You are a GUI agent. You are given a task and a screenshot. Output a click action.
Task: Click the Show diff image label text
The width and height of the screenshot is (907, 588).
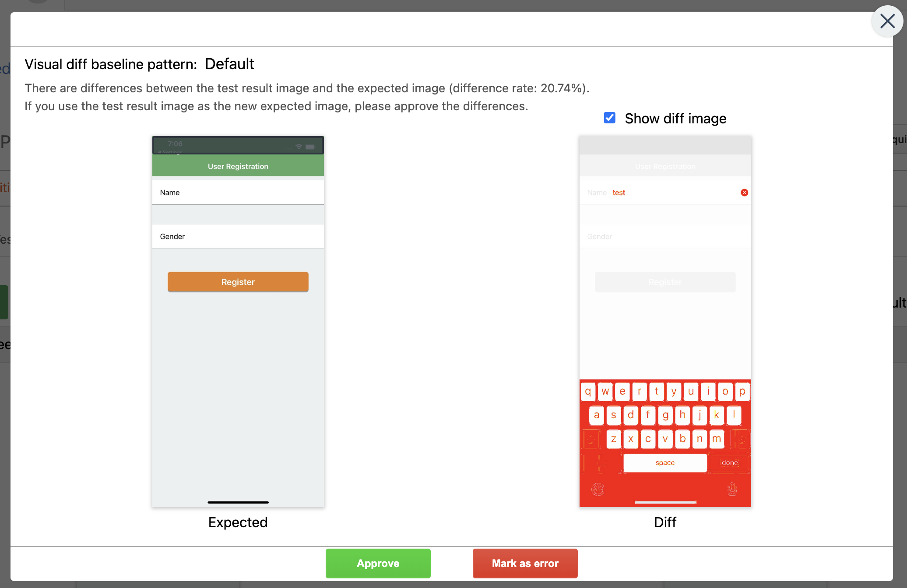[x=675, y=119]
